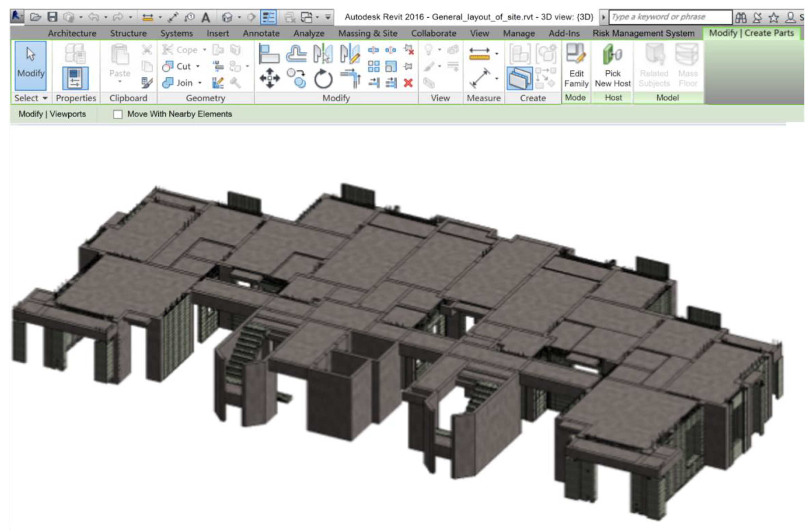Open the Architecture ribbon tab

[x=72, y=33]
